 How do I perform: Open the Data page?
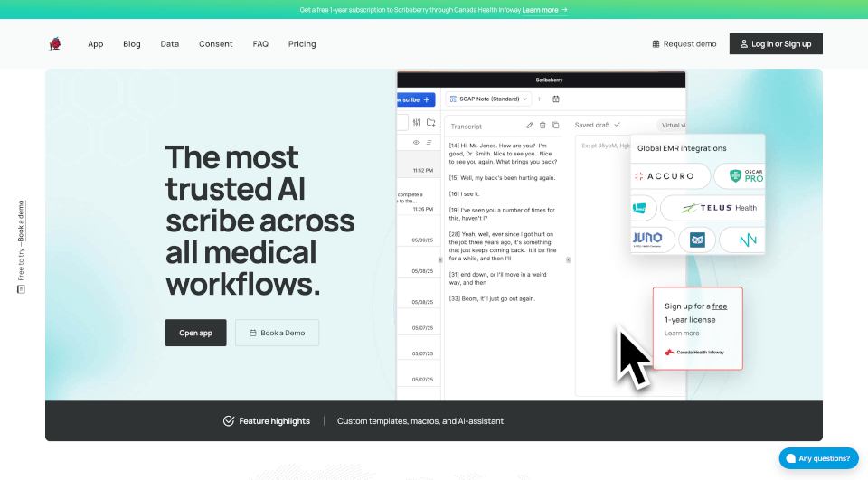169,43
